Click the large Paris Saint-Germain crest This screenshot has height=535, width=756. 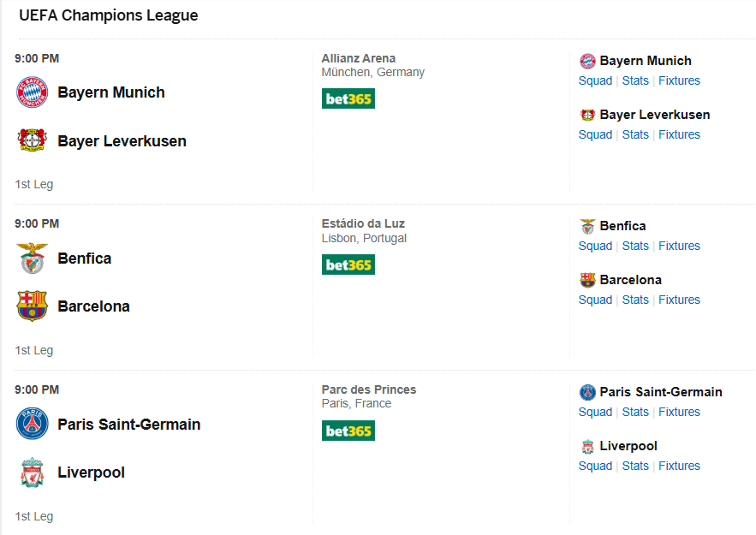click(33, 425)
